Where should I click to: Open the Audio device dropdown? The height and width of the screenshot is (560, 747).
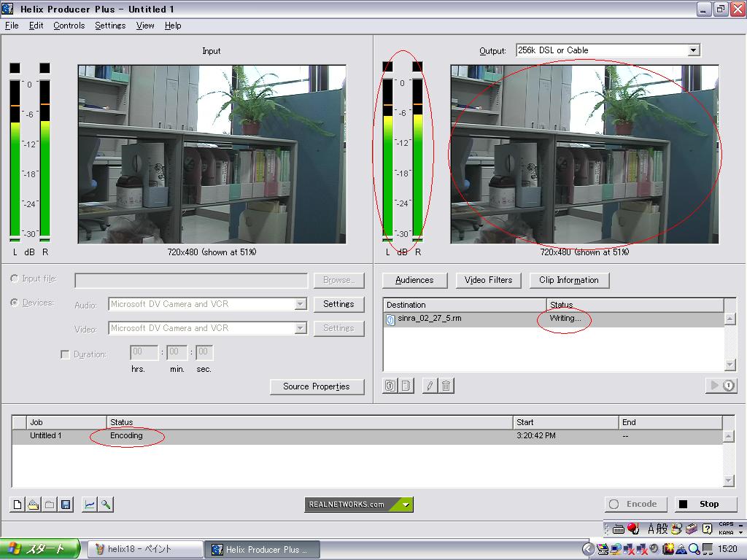pyautogui.click(x=301, y=304)
